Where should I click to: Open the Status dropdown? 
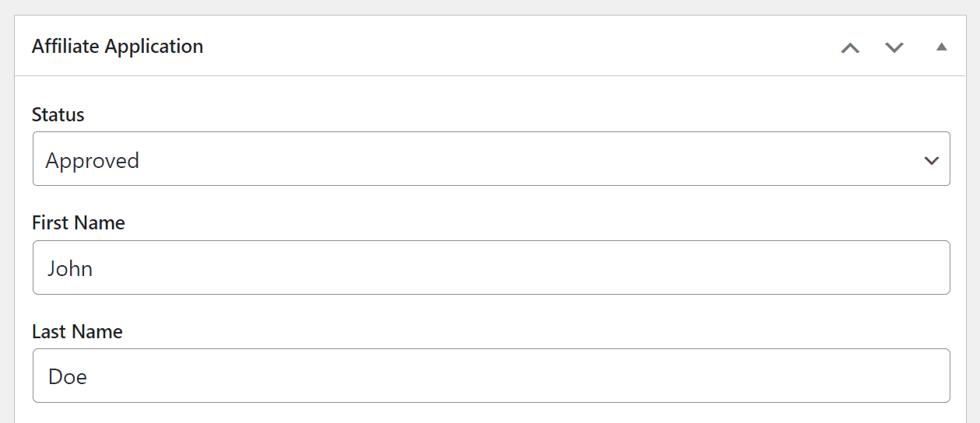pos(491,159)
